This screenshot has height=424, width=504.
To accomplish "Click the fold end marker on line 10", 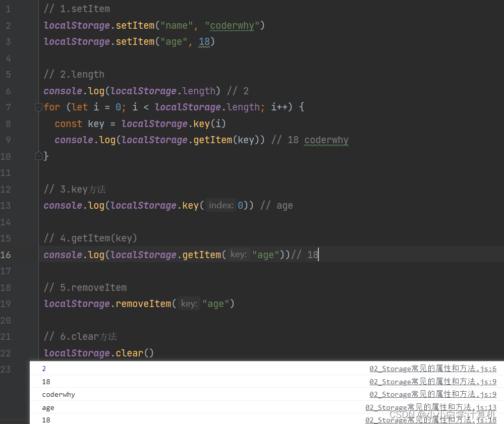I will pos(38,156).
